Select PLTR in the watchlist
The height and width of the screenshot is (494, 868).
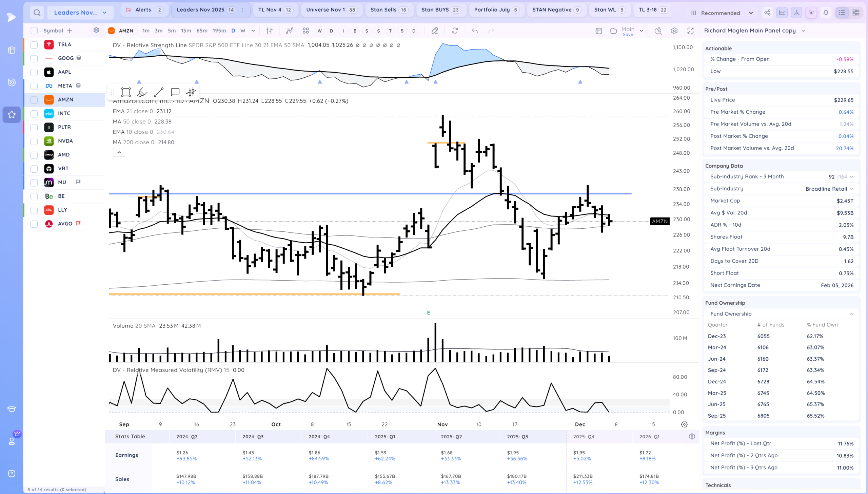click(64, 127)
